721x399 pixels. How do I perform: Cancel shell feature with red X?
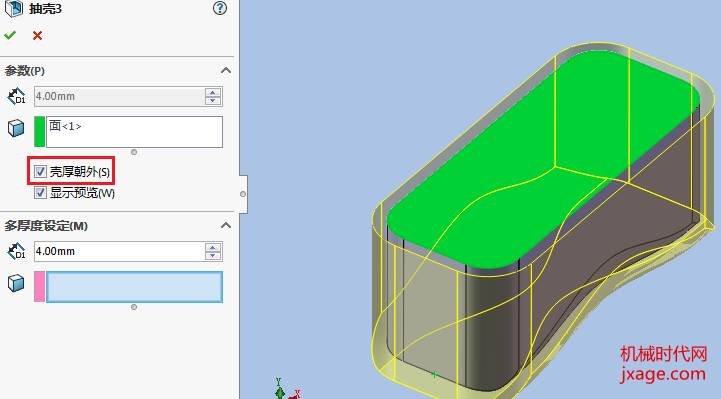(x=37, y=35)
